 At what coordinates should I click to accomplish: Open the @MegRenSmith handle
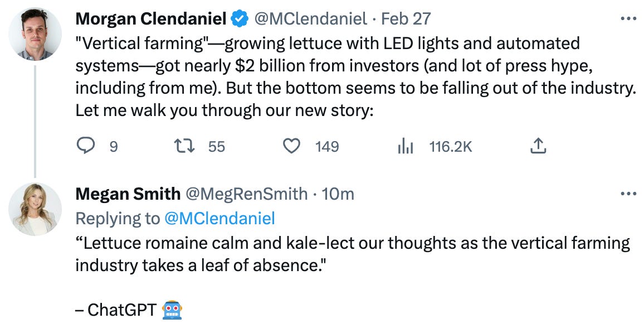tap(246, 194)
